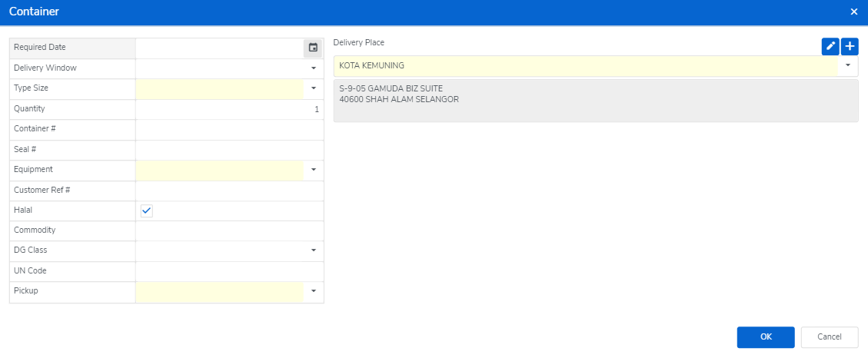Uncheck the Halal checkbox

click(147, 210)
